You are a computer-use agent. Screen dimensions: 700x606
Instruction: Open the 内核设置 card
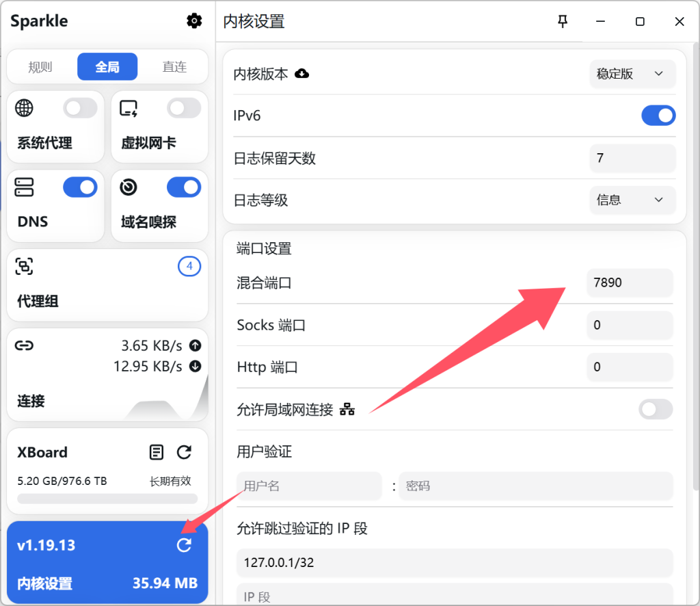coord(107,562)
